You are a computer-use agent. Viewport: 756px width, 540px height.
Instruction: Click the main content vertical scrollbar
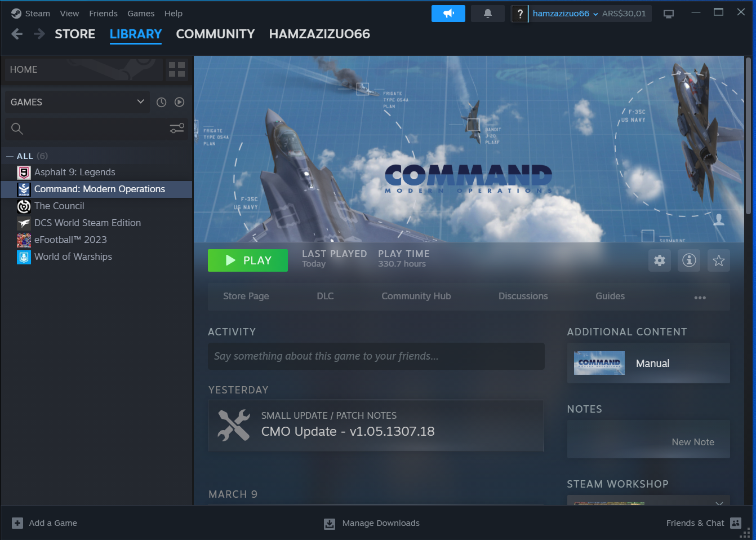pyautogui.click(x=748, y=135)
